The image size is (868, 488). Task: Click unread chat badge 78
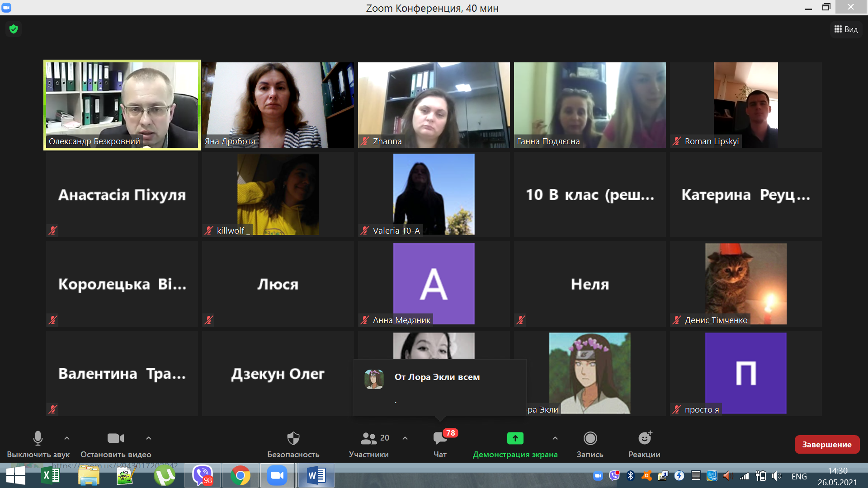click(x=450, y=433)
